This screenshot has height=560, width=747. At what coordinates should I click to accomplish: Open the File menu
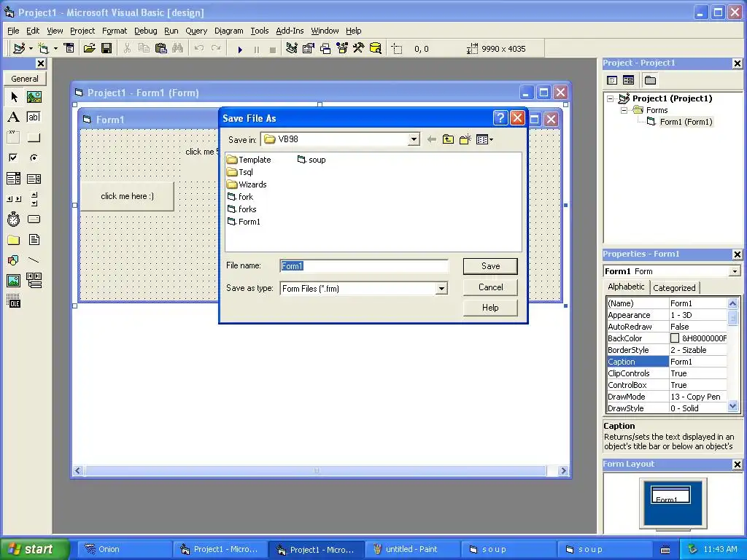[x=13, y=31]
